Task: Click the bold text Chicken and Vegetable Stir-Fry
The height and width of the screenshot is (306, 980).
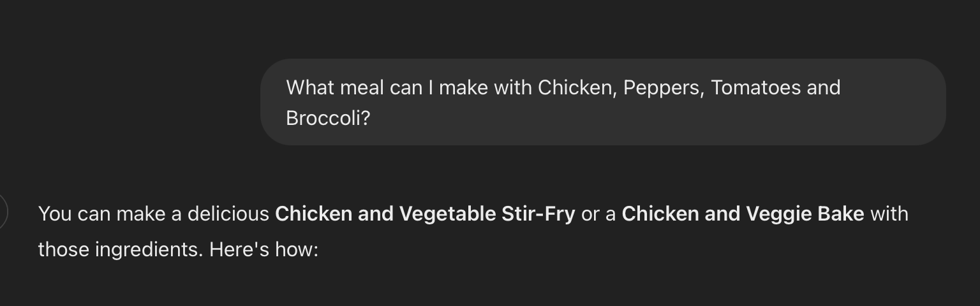Action: 425,214
